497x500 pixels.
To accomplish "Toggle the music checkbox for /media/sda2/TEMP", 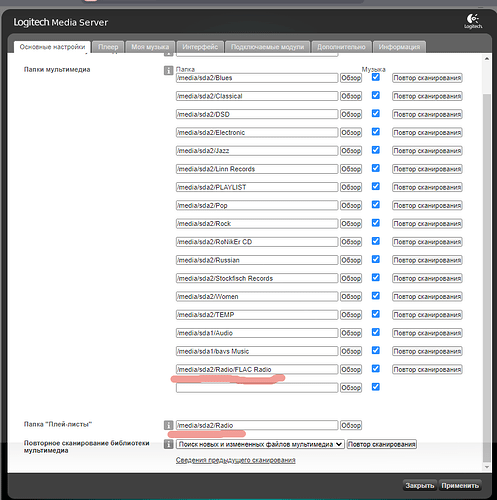I will point(376,314).
